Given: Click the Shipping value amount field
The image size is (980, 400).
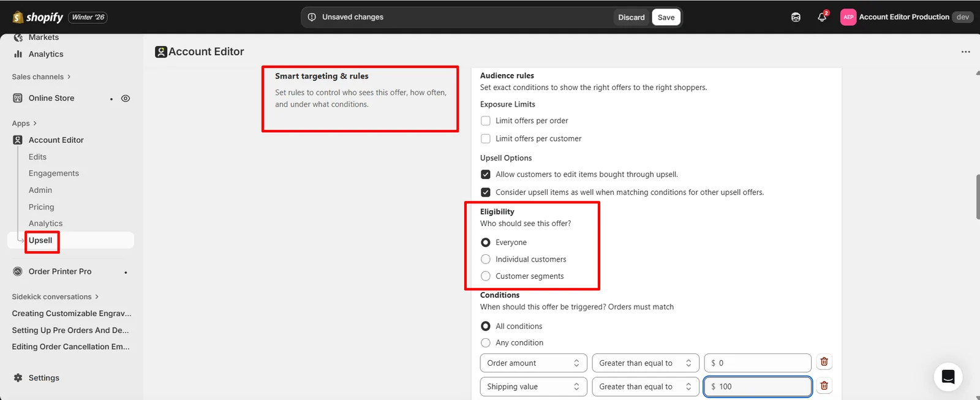Looking at the screenshot, I should click(x=758, y=387).
